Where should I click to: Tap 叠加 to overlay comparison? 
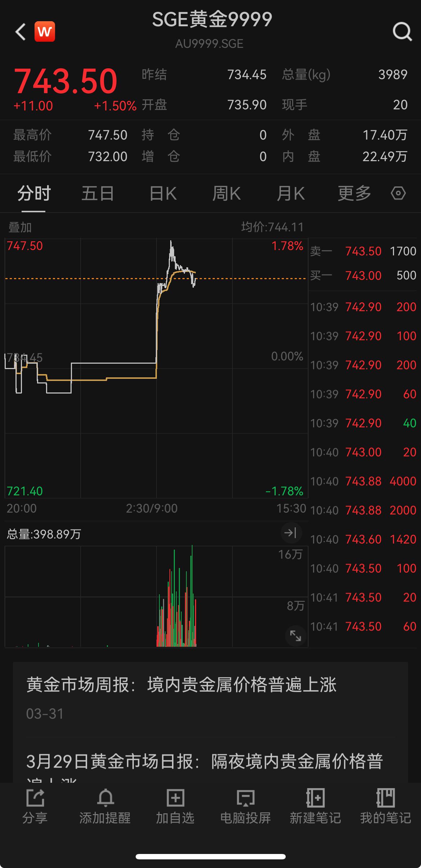click(20, 227)
